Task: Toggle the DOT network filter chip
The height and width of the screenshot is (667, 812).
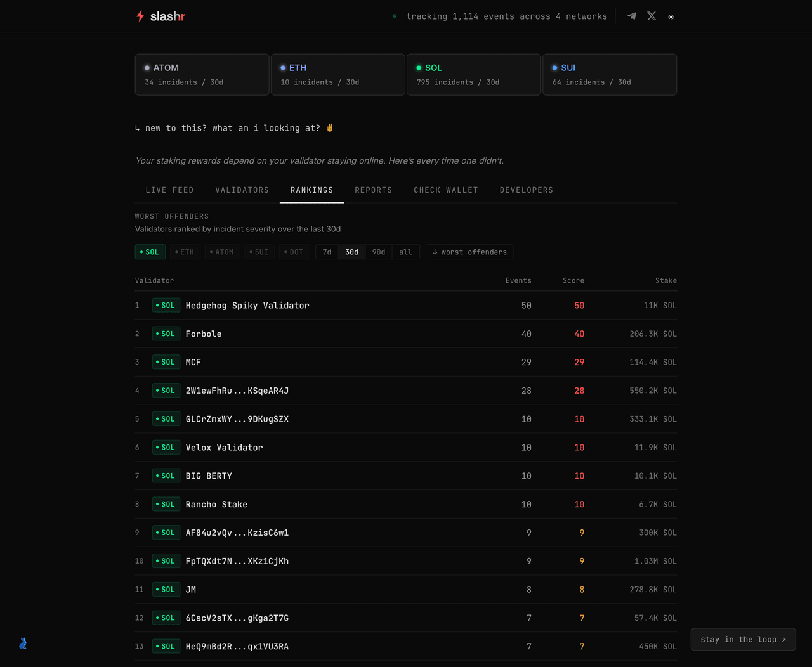Action: pyautogui.click(x=294, y=252)
